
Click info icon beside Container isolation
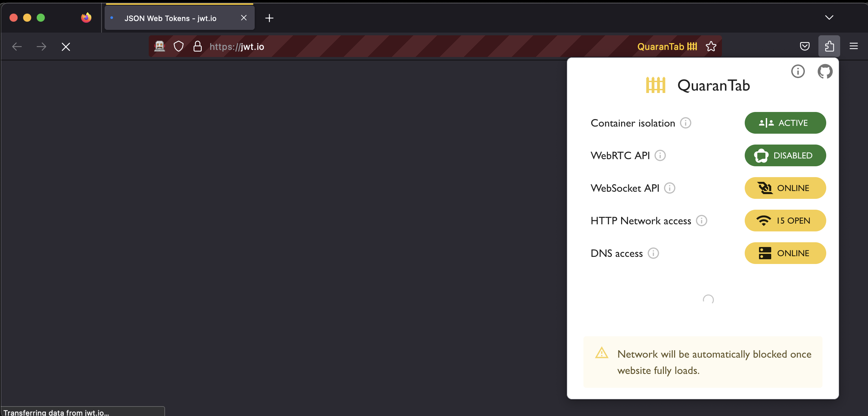685,123
